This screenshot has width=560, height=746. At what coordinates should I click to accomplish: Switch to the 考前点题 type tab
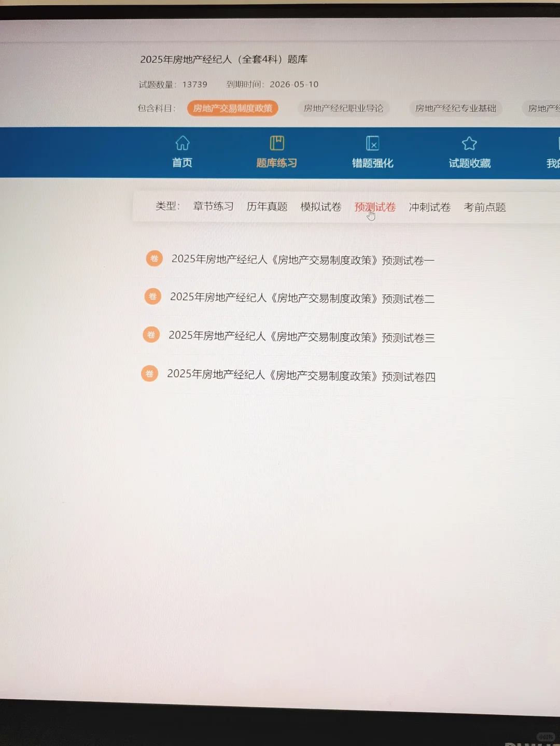(x=485, y=207)
